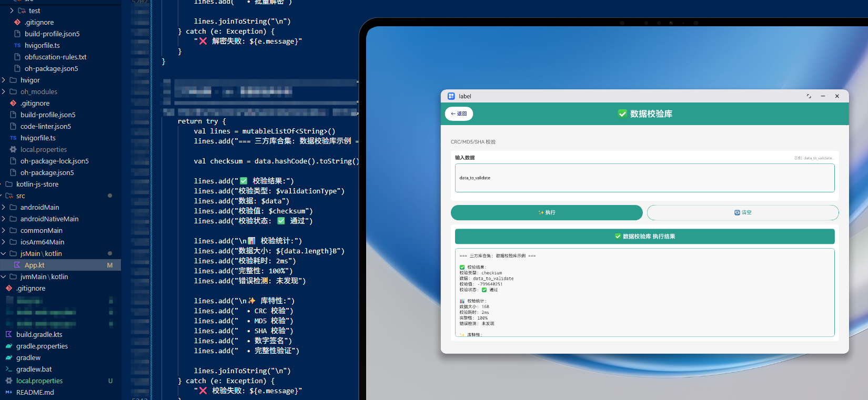Click the oh-package-lock.json5 file icon
Image resolution: width=868 pixels, height=400 pixels.
pyautogui.click(x=13, y=161)
